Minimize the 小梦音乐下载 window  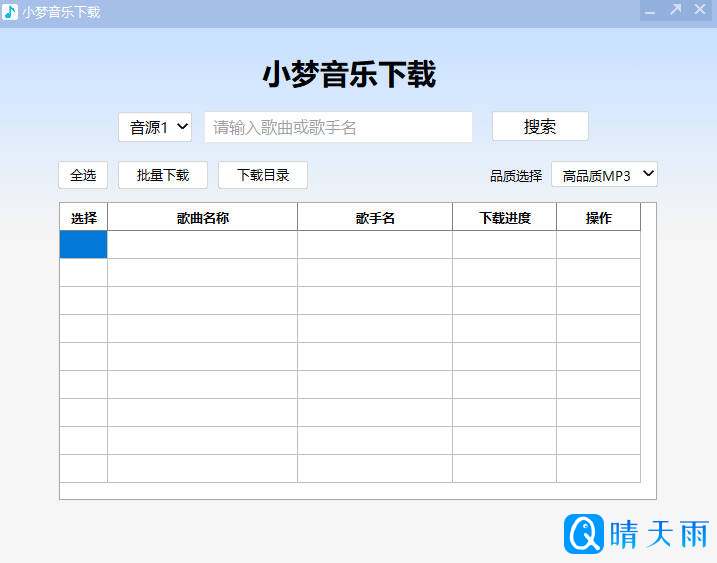coord(650,11)
